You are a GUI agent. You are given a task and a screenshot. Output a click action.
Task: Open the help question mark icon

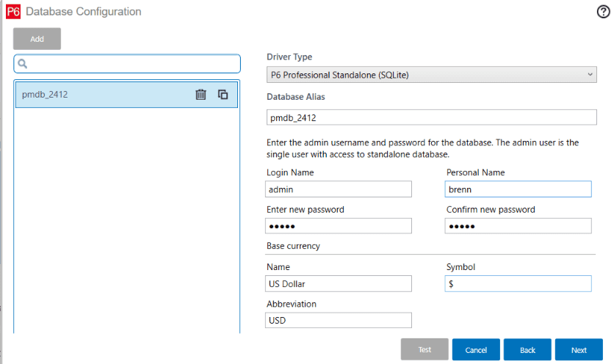pyautogui.click(x=603, y=11)
